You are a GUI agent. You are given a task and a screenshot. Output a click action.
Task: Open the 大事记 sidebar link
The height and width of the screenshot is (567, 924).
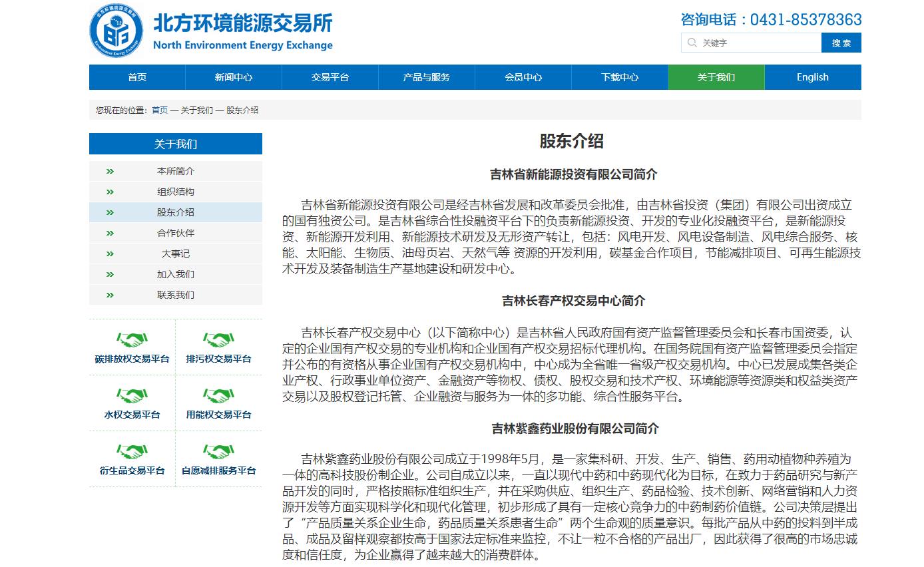pyautogui.click(x=176, y=254)
